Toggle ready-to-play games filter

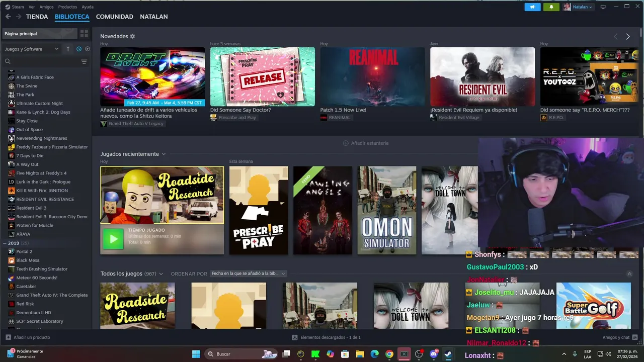point(88,49)
